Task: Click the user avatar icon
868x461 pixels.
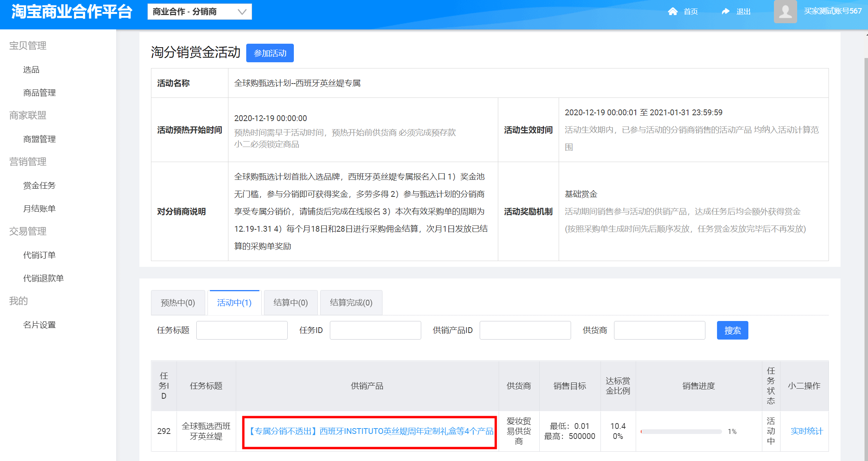Action: tap(785, 12)
